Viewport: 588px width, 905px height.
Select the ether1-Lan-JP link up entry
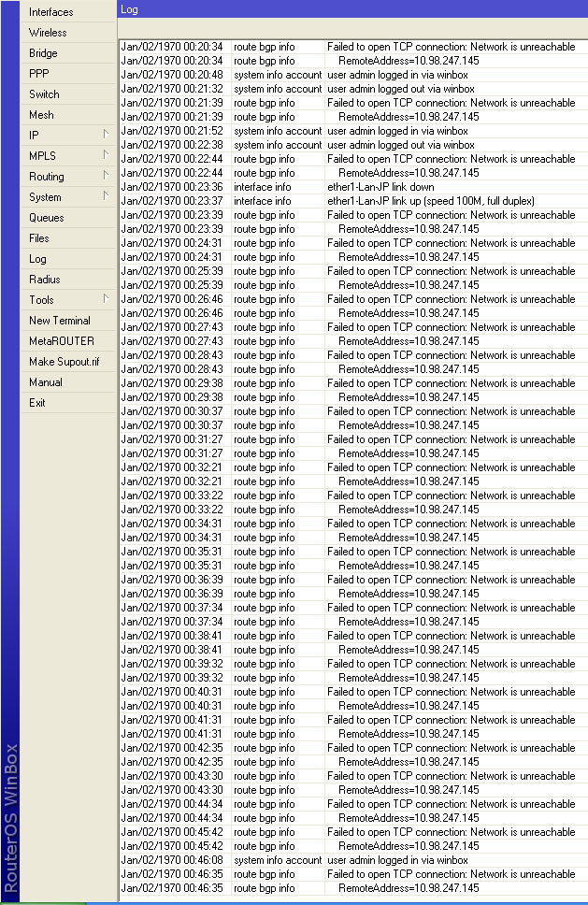[x=353, y=201]
